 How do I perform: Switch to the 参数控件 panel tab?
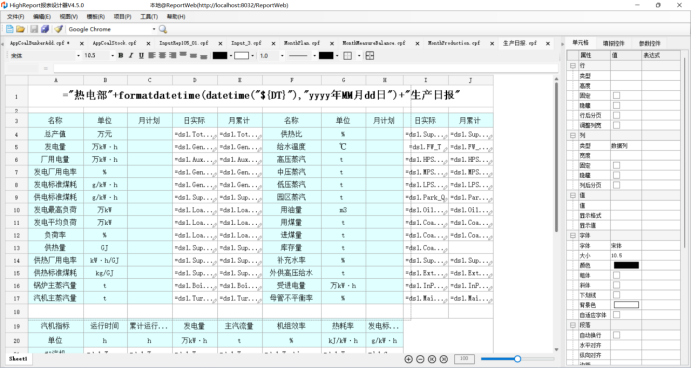[650, 43]
